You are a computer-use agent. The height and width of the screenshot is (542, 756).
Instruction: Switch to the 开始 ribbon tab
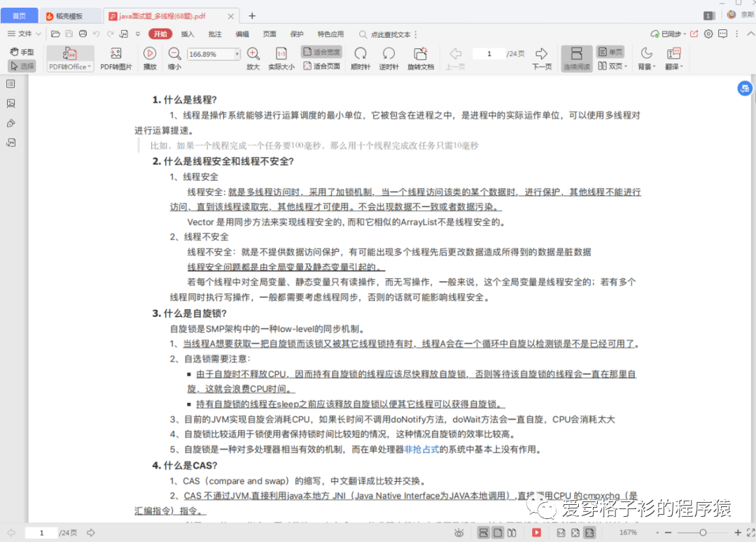[x=160, y=34]
